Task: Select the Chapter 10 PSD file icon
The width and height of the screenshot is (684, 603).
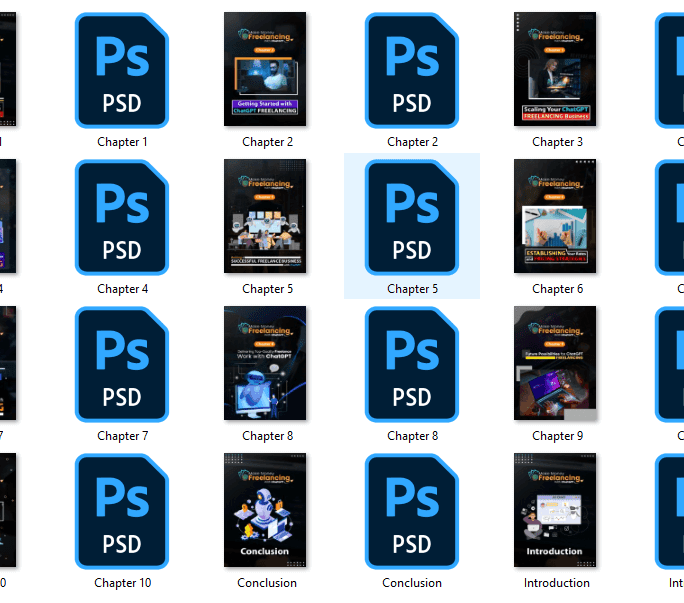Action: tap(122, 511)
